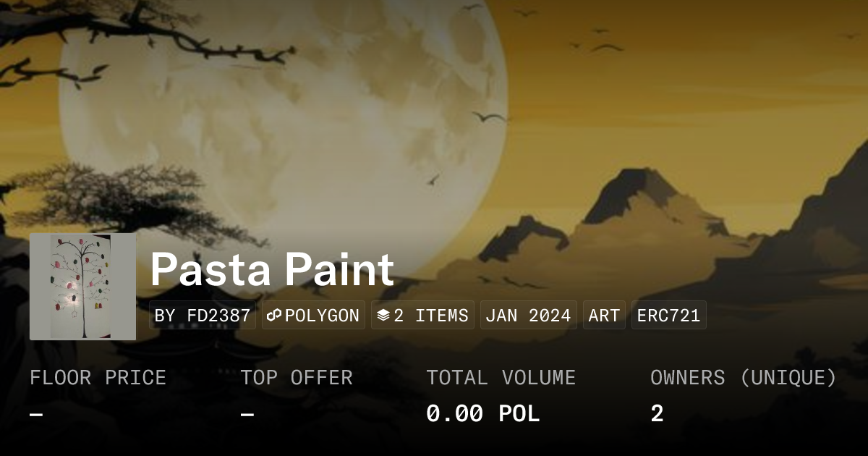Screen dimensions: 868x456
Task: Click the POLYGON chain label text
Action: 322,316
